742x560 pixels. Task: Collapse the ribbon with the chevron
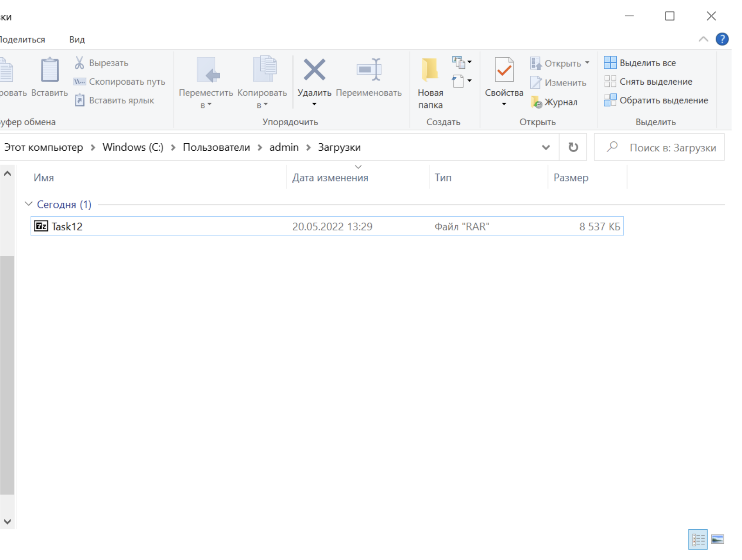(703, 40)
